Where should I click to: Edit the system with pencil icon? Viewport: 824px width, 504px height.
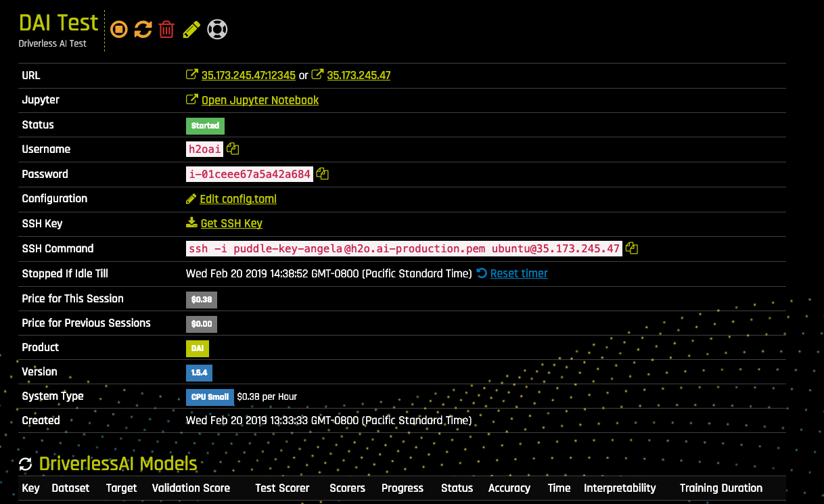pos(191,29)
